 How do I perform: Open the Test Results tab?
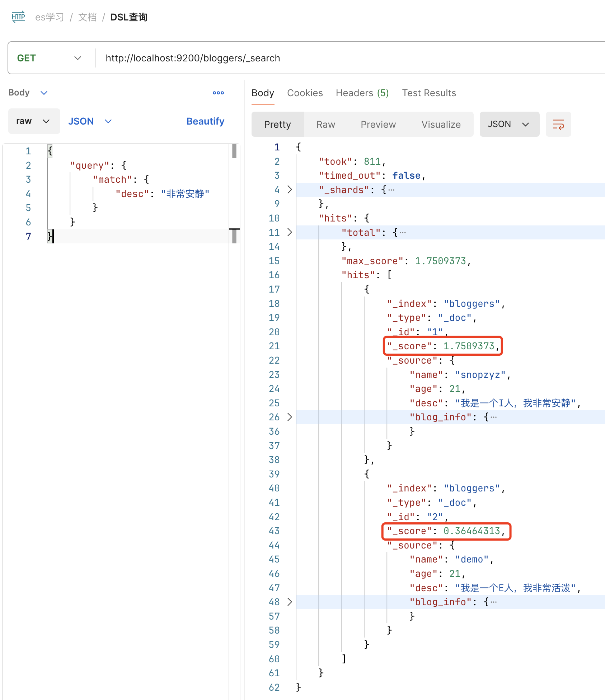click(429, 93)
